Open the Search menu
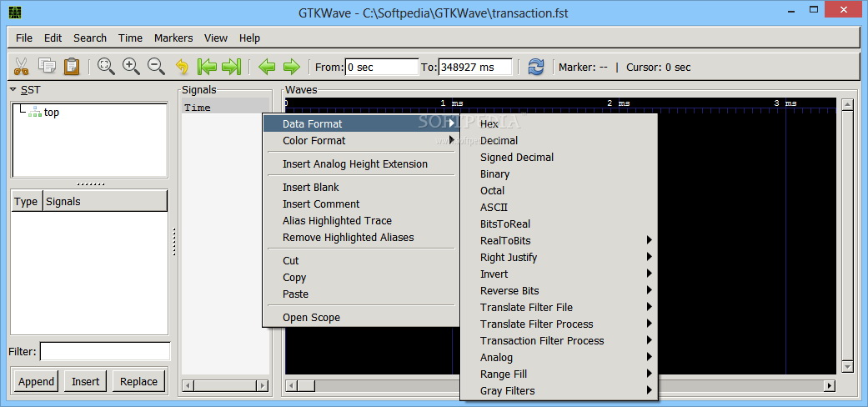 [90, 38]
